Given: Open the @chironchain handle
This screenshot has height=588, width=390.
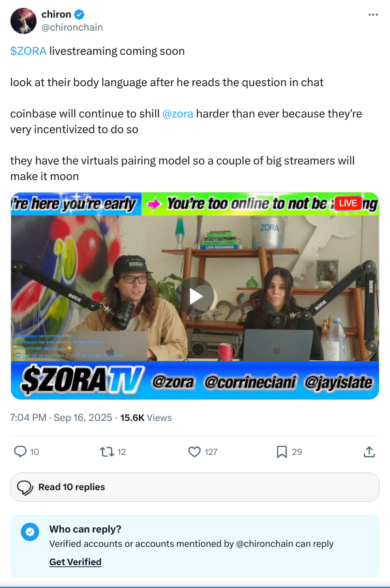Looking at the screenshot, I should click(72, 27).
